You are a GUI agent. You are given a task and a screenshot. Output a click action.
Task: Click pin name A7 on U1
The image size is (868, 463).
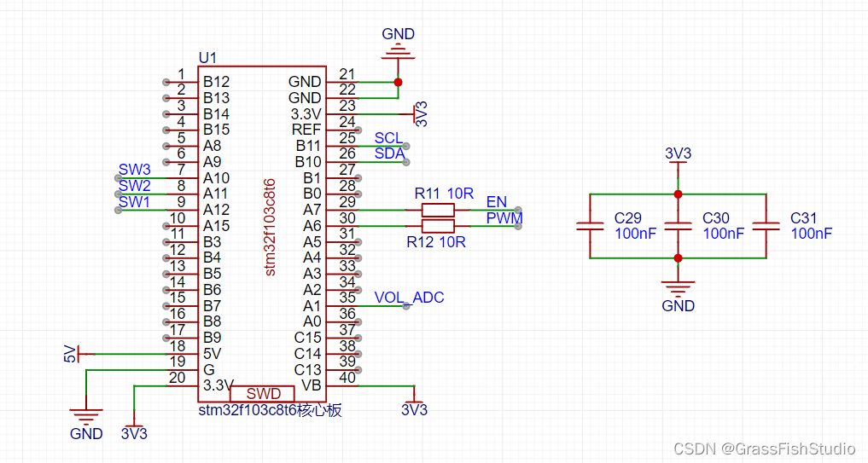[x=312, y=211]
